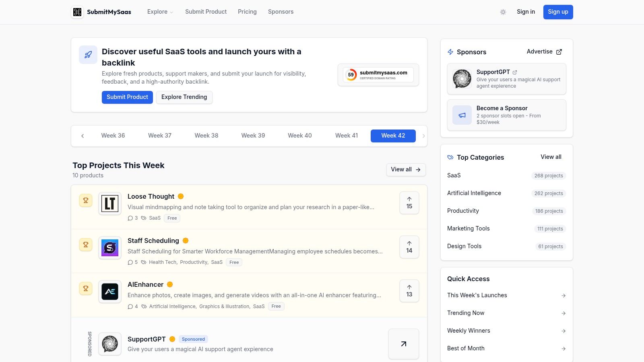644x362 pixels.
Task: Open the Sponsors navigation link
Action: 281,12
